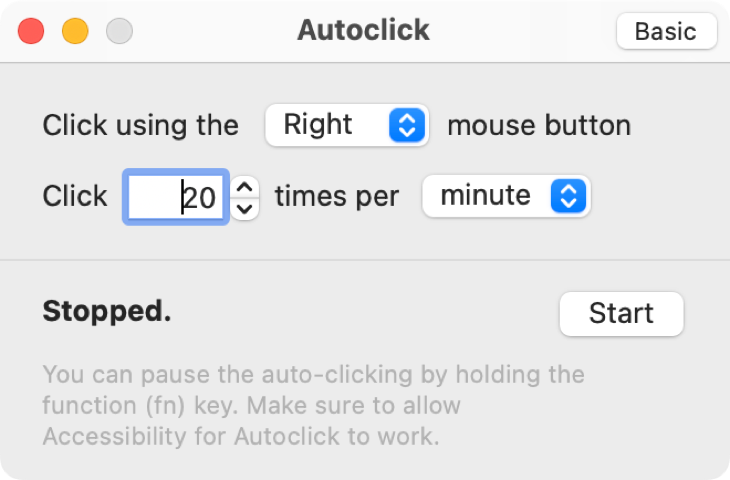Decrease click count with stepper down arrow
The image size is (730, 480).
(246, 207)
